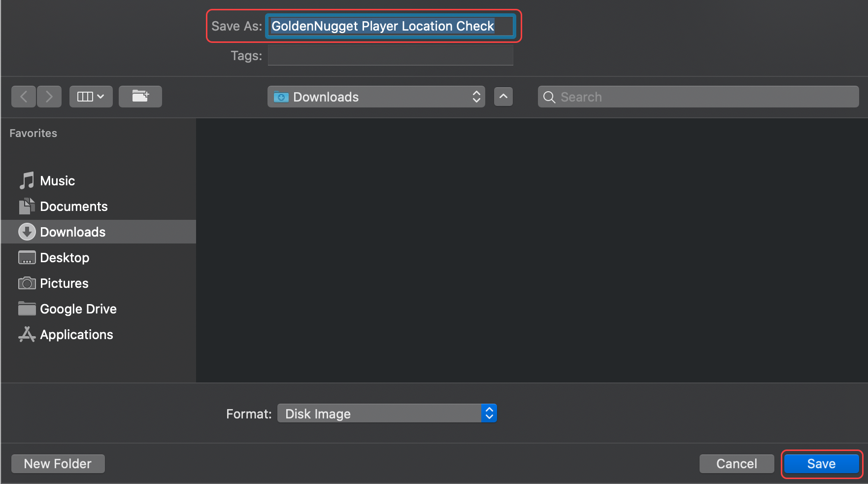
Task: Click the new folder toolbar icon
Action: 140,97
